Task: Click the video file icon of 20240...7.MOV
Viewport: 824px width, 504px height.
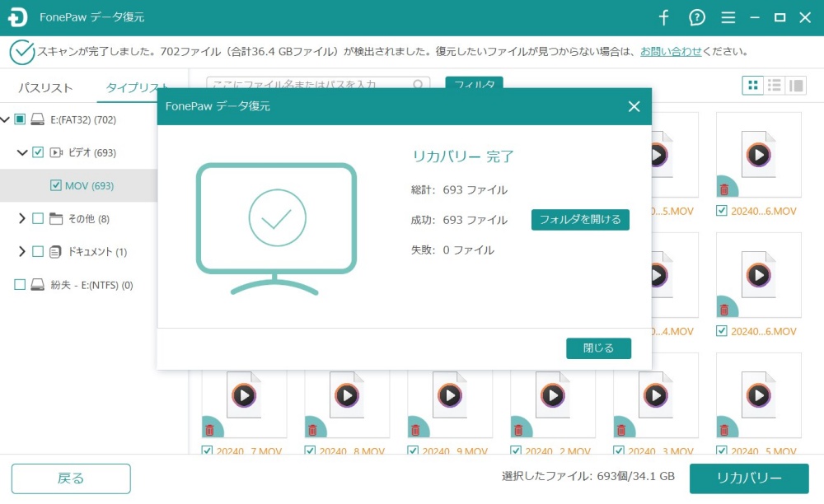Action: 244,394
